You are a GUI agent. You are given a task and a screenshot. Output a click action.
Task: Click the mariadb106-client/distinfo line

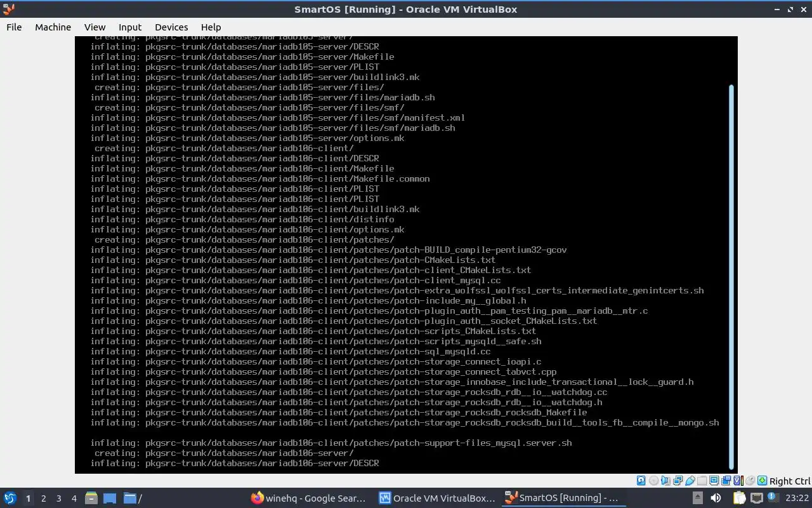click(242, 219)
